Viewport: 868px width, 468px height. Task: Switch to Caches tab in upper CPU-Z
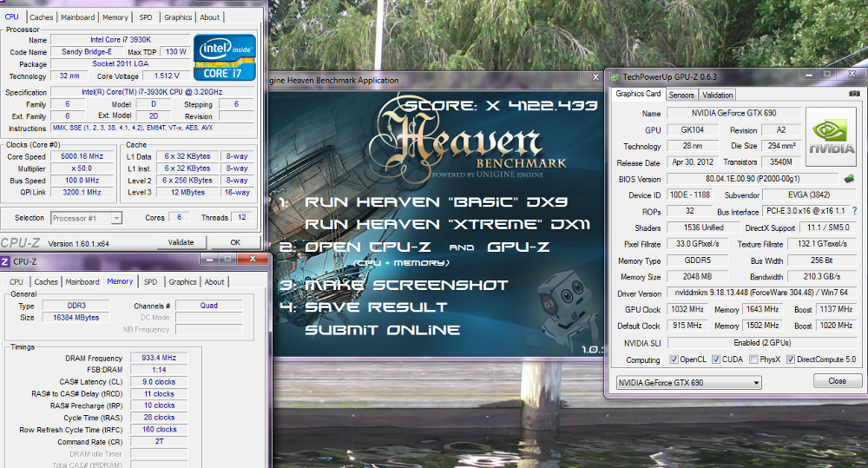coord(42,17)
